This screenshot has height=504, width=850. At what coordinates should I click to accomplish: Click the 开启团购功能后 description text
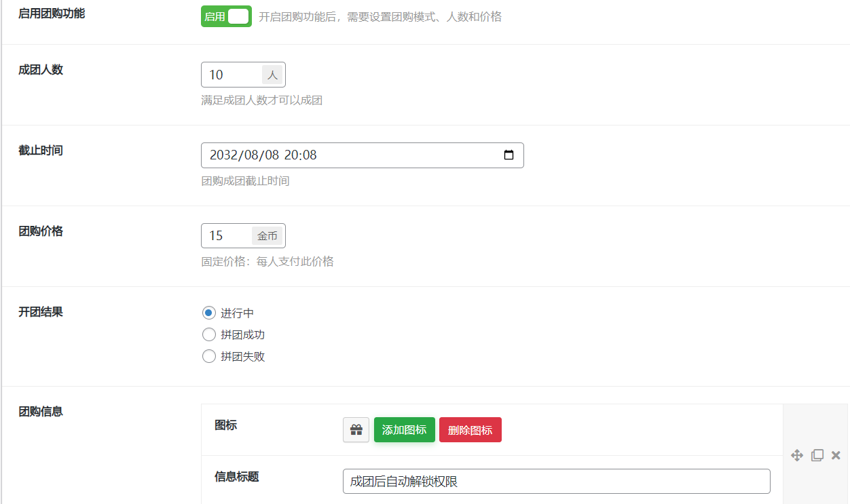click(380, 16)
